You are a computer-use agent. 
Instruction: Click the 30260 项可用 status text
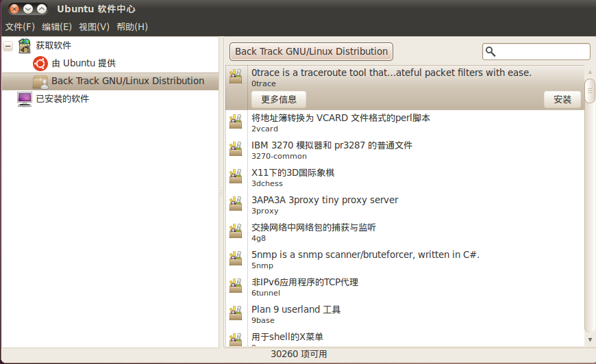tap(299, 354)
